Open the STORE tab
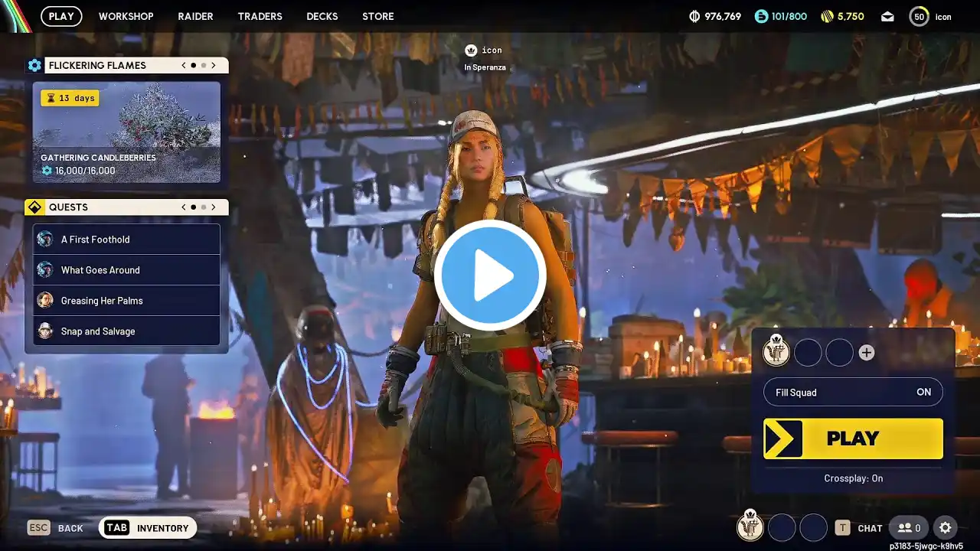The height and width of the screenshot is (551, 980). coord(378,16)
